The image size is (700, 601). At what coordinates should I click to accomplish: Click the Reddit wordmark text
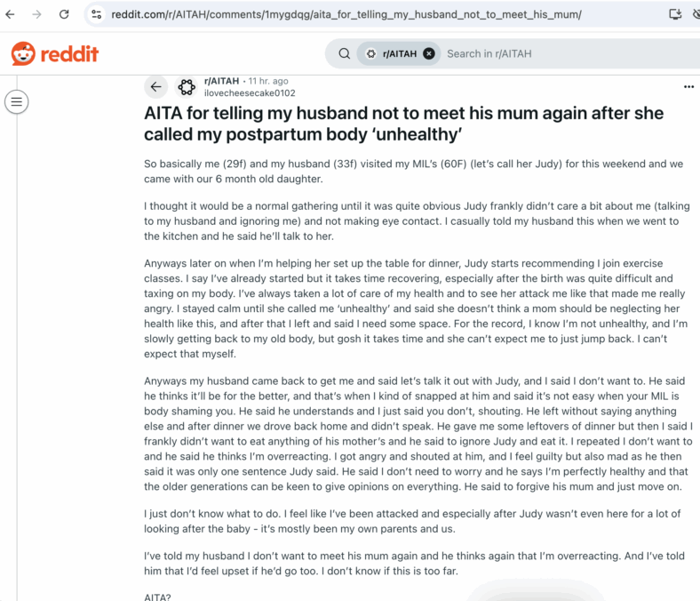coord(69,54)
